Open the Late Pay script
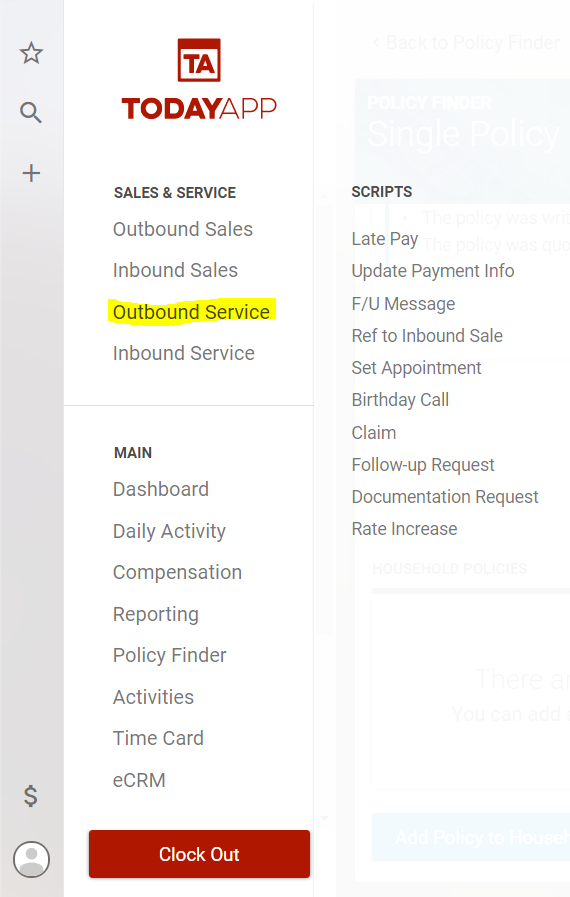Viewport: 570px width, 897px height. (x=385, y=239)
